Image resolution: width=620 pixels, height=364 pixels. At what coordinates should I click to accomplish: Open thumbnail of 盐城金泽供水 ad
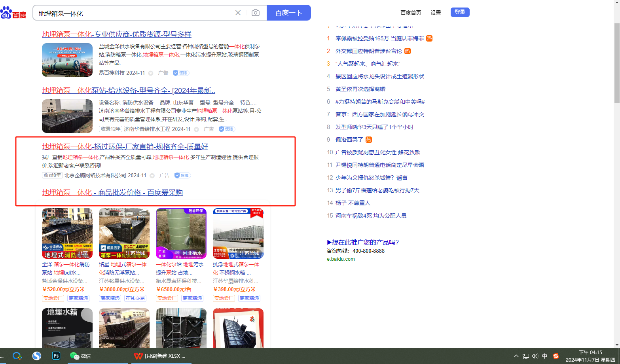tap(67, 60)
